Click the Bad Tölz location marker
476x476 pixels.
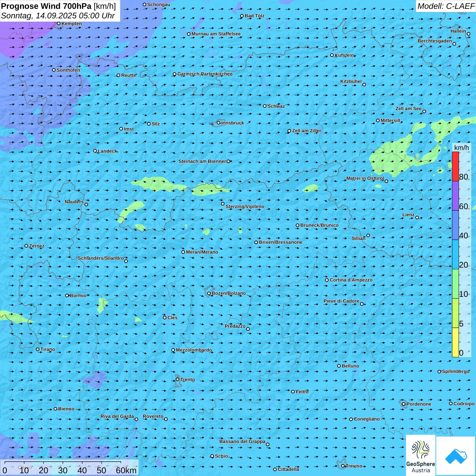click(x=242, y=16)
